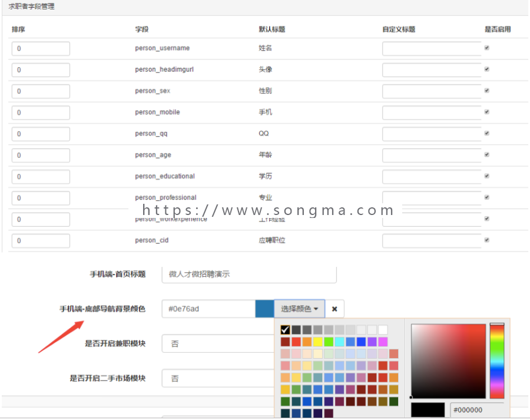Click the 自定义标题 column header
Image resolution: width=530 pixels, height=420 pixels.
[x=399, y=29]
